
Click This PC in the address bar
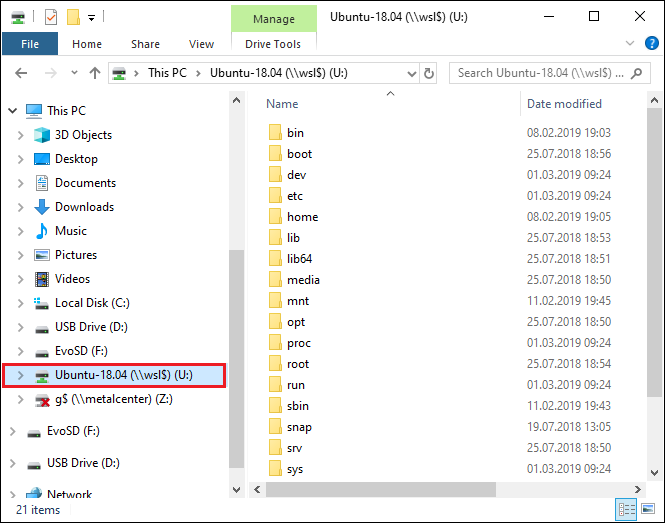coord(167,73)
